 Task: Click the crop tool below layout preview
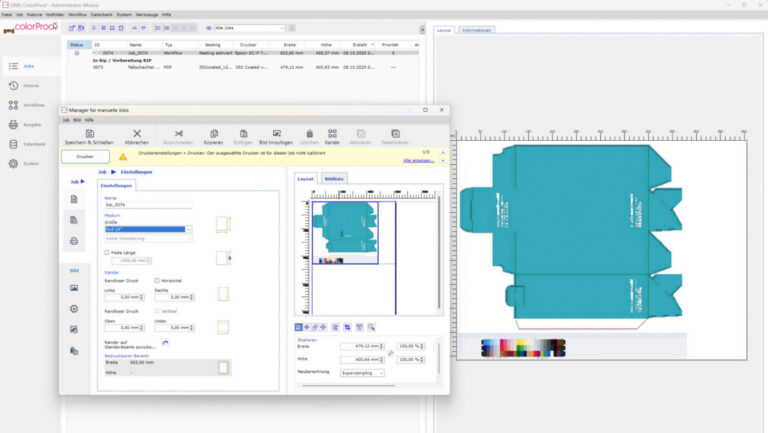coord(347,327)
